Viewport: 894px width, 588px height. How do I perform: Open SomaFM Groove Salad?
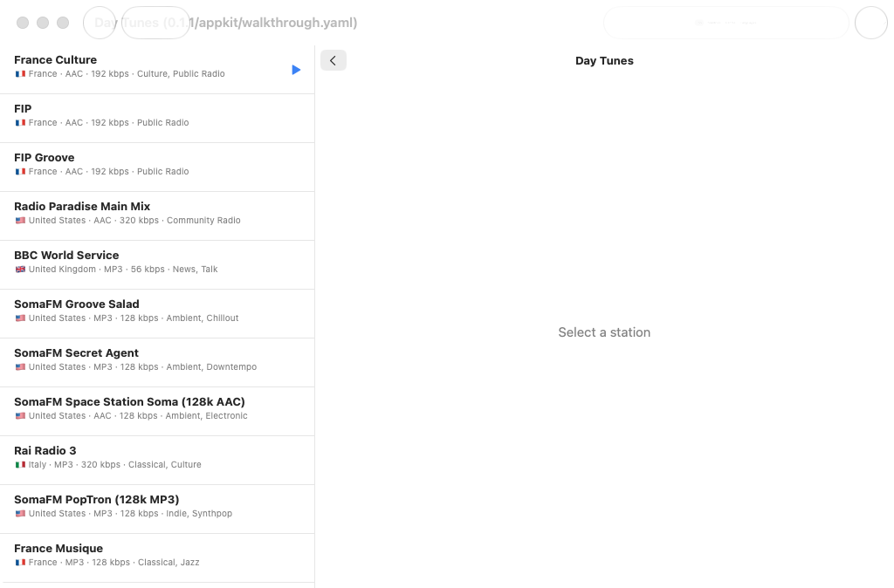coord(157,314)
